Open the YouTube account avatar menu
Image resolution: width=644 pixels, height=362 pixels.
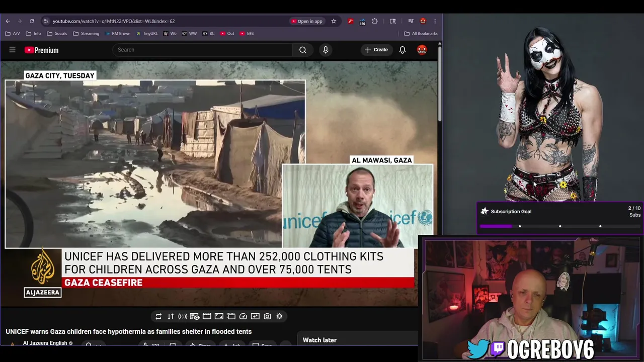[x=422, y=50]
